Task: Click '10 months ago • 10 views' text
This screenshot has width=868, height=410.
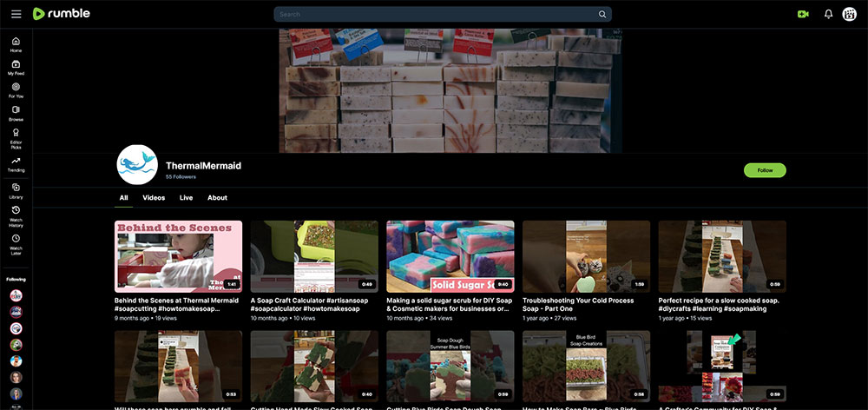Action: coord(282,319)
